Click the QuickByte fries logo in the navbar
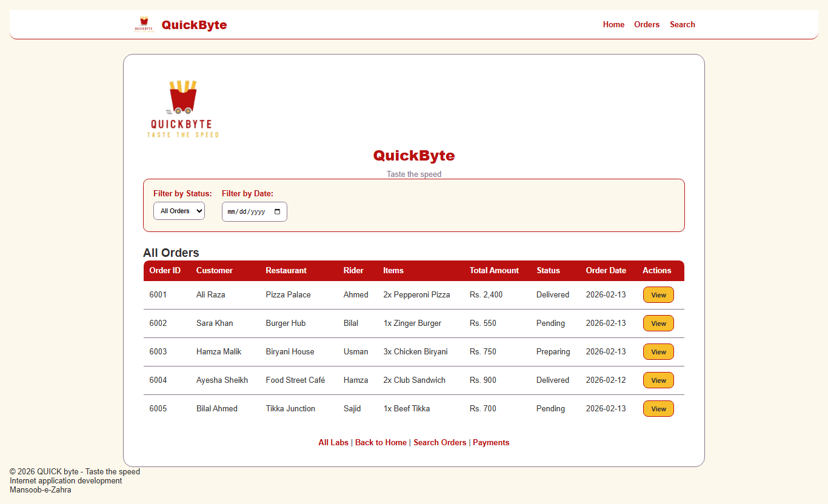The width and height of the screenshot is (828, 504). pos(144,24)
